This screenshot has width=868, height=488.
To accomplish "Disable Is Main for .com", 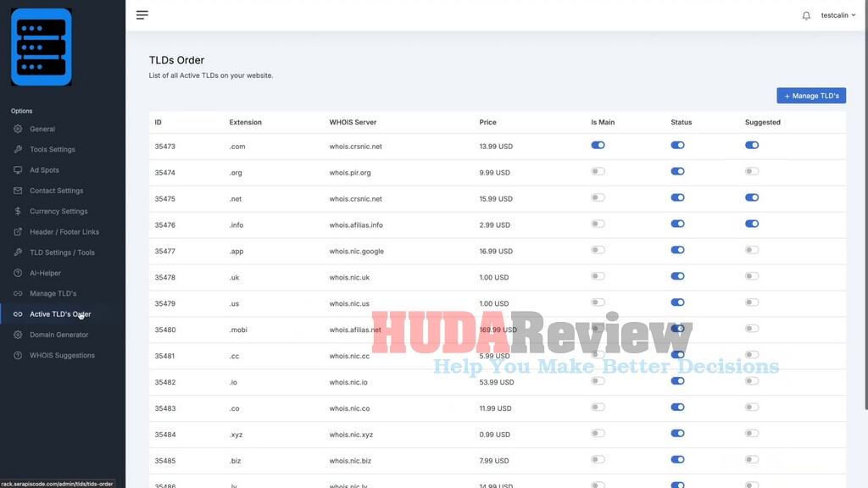I will pos(598,146).
